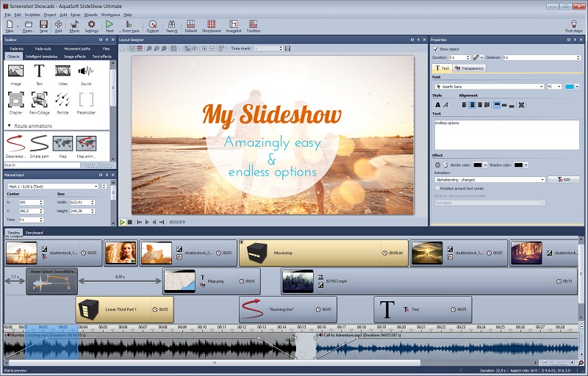
Task: Switch to the Text effects tab in Toolbox
Action: pos(101,57)
